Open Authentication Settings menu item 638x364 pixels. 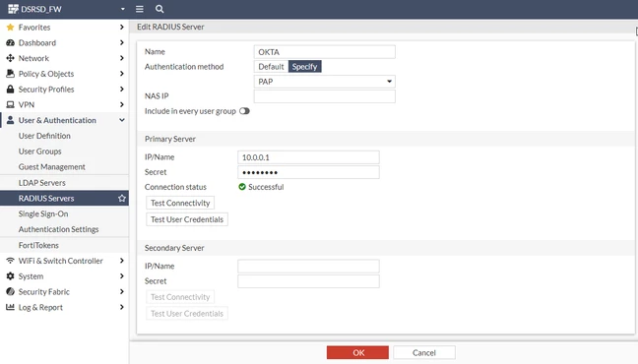(64, 229)
